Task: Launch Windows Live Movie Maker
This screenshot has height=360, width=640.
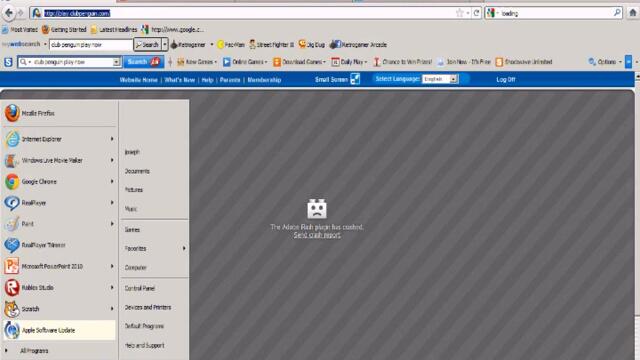Action: (x=60, y=160)
